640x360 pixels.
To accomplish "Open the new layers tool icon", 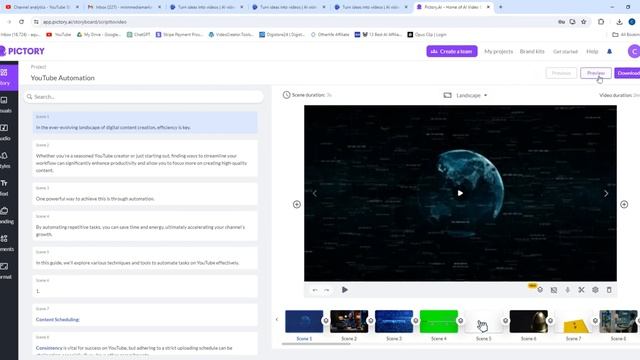I will [540, 289].
